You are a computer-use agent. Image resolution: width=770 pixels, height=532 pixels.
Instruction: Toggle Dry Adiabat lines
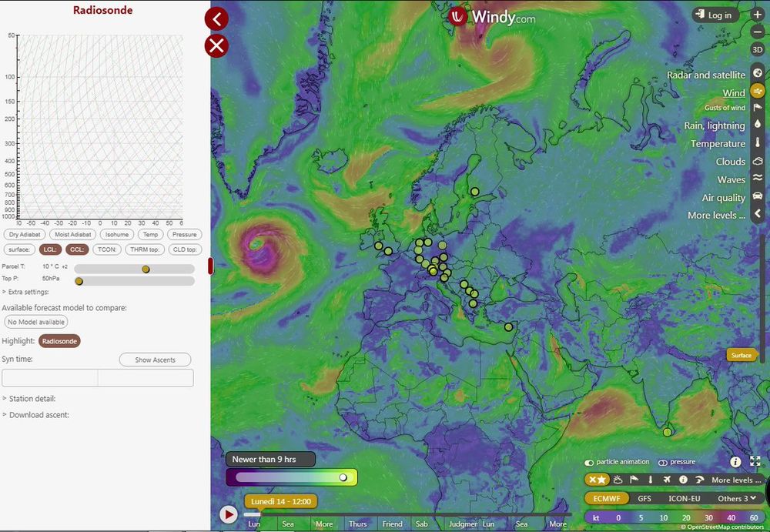point(25,234)
